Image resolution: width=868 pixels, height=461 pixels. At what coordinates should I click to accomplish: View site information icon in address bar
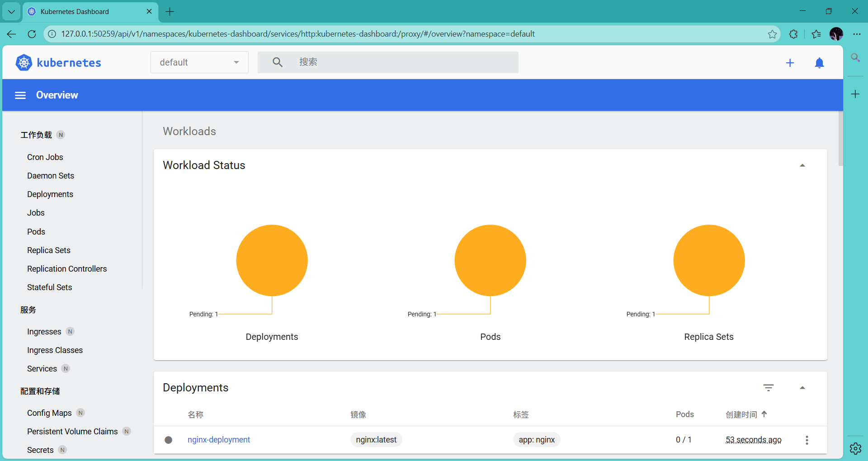pyautogui.click(x=52, y=34)
